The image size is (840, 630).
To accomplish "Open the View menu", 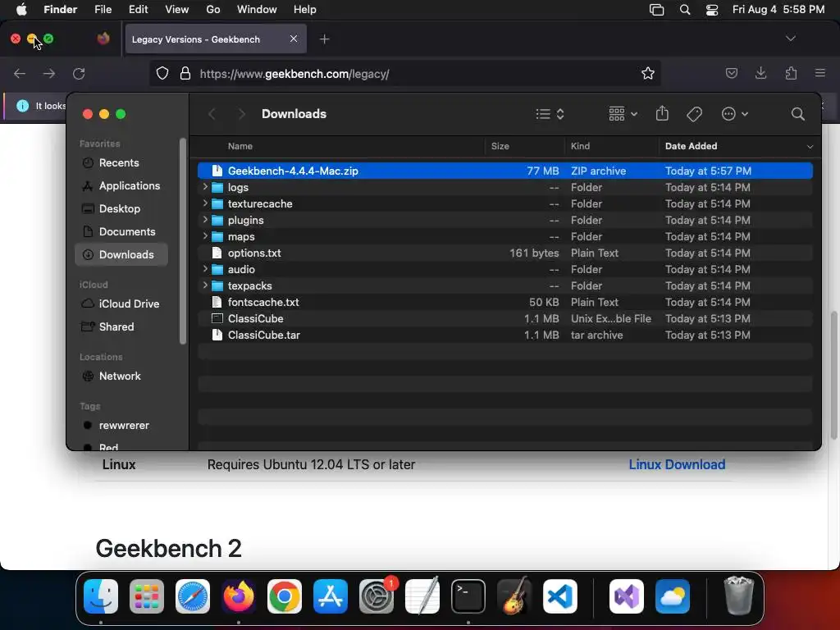I will 177,10.
